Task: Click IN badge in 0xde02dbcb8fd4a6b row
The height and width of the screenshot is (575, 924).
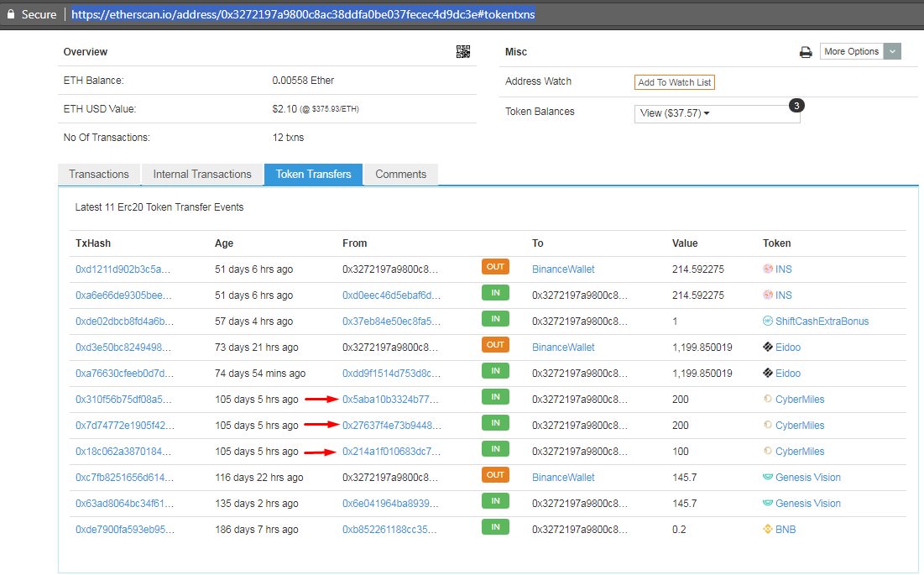Action: (x=495, y=319)
